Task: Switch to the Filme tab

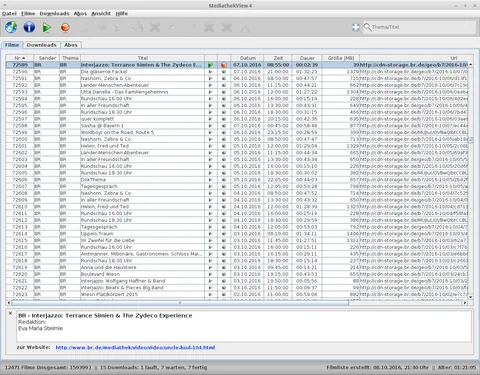Action: [12, 45]
